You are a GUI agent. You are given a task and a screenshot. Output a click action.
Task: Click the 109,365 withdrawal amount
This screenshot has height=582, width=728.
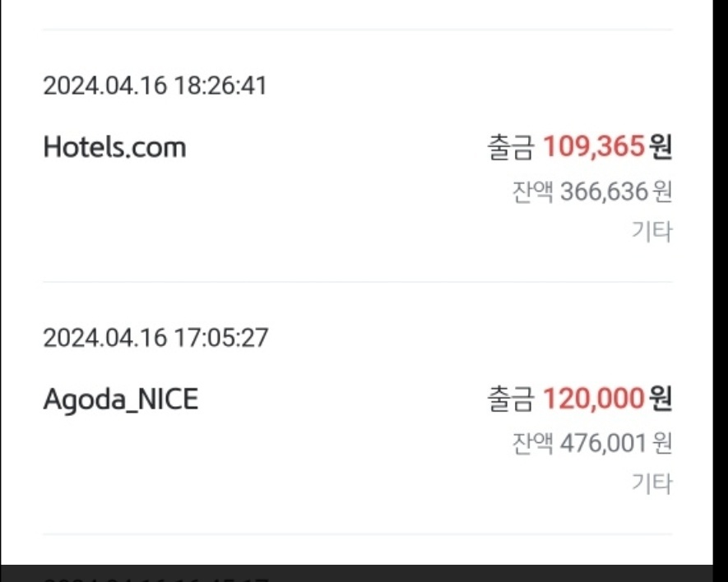pos(592,148)
